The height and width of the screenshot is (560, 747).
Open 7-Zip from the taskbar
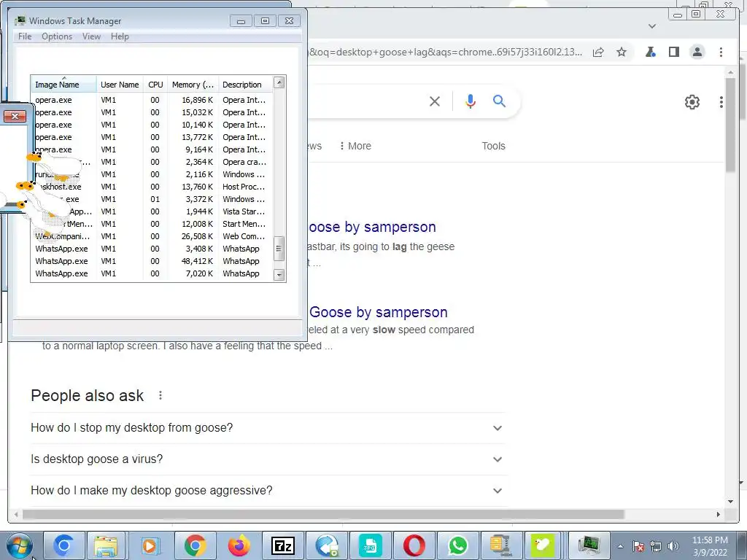click(x=283, y=545)
